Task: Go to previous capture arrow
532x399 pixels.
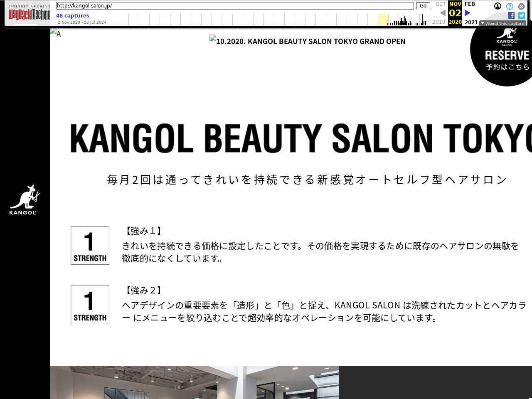Action: click(x=443, y=13)
